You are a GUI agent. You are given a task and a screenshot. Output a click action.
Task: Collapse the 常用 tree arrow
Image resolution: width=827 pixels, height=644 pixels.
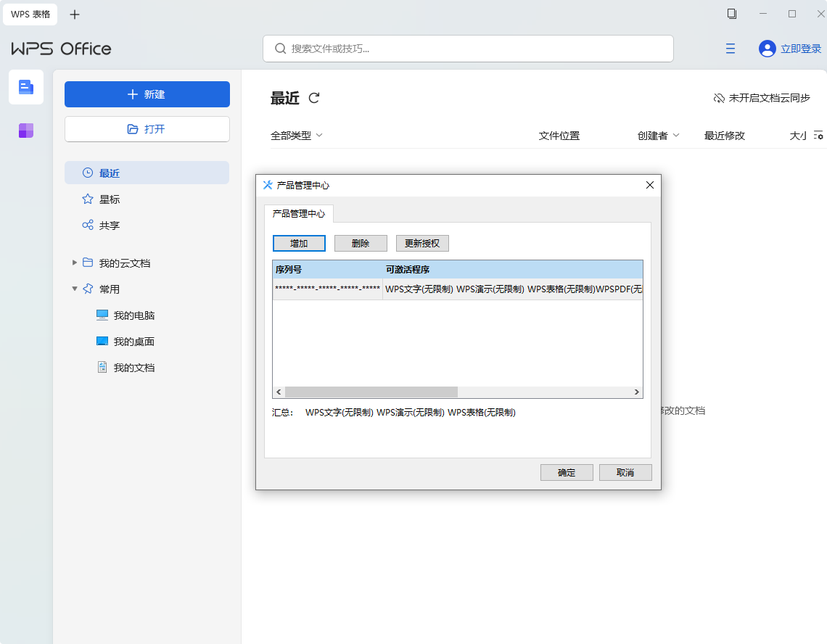tap(75, 289)
